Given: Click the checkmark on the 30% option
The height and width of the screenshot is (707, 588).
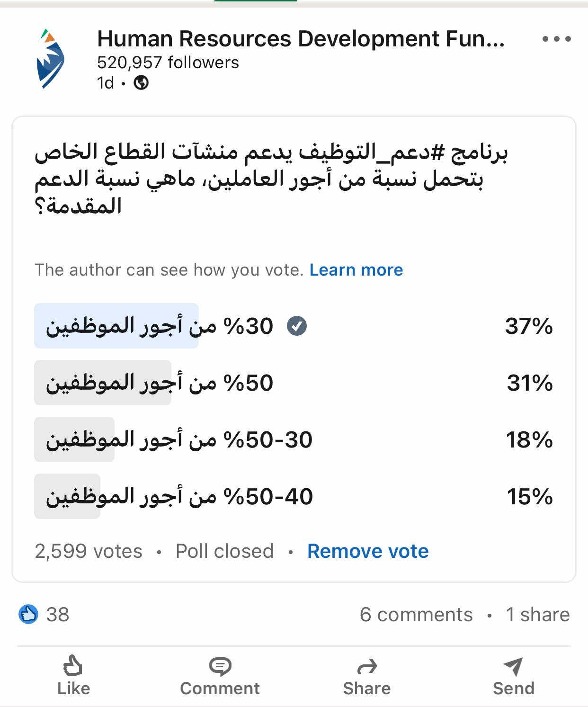Looking at the screenshot, I should [297, 326].
